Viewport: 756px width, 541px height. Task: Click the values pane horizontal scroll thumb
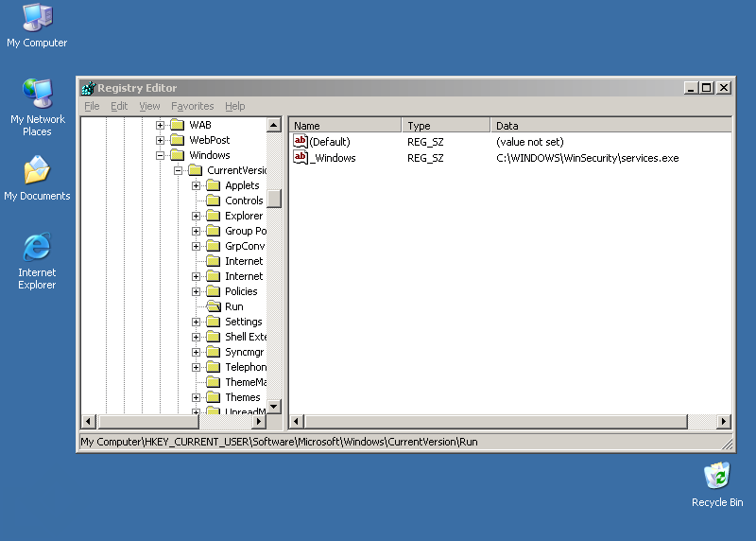[x=495, y=421]
